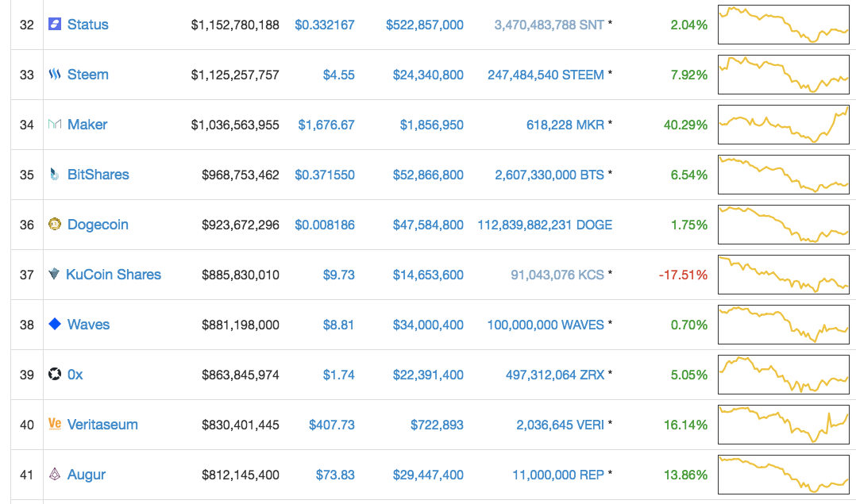The image size is (856, 504).
Task: Click Steem price $4.55
Action: [339, 75]
